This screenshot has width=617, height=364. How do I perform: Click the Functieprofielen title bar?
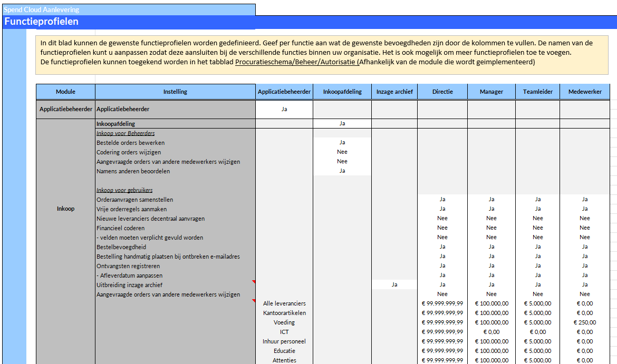[x=308, y=22]
